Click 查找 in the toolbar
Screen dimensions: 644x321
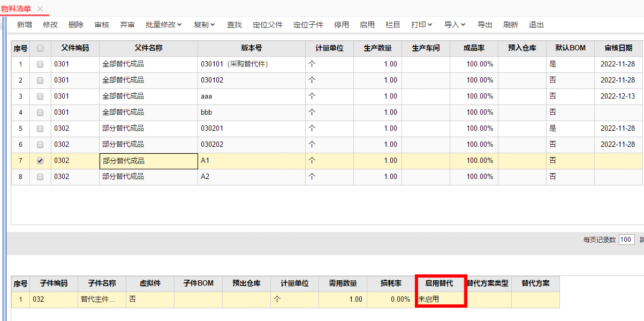[x=234, y=25]
